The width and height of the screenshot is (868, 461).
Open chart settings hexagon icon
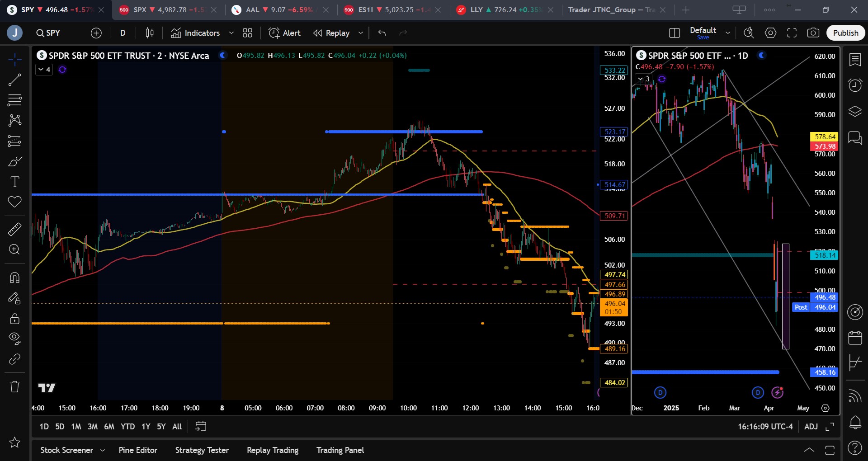pyautogui.click(x=770, y=33)
